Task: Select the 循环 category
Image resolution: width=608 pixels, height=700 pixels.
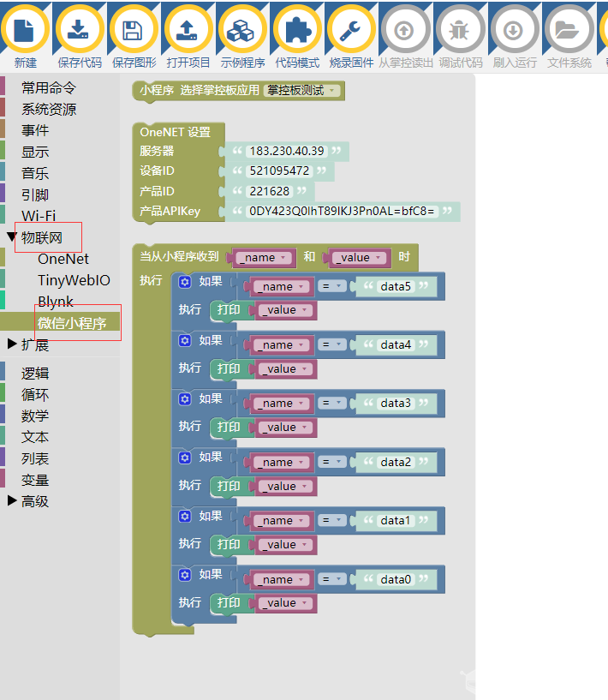Action: tap(35, 395)
